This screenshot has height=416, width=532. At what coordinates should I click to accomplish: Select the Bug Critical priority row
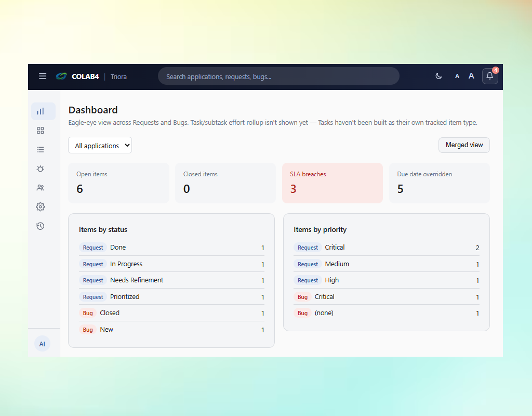click(387, 297)
